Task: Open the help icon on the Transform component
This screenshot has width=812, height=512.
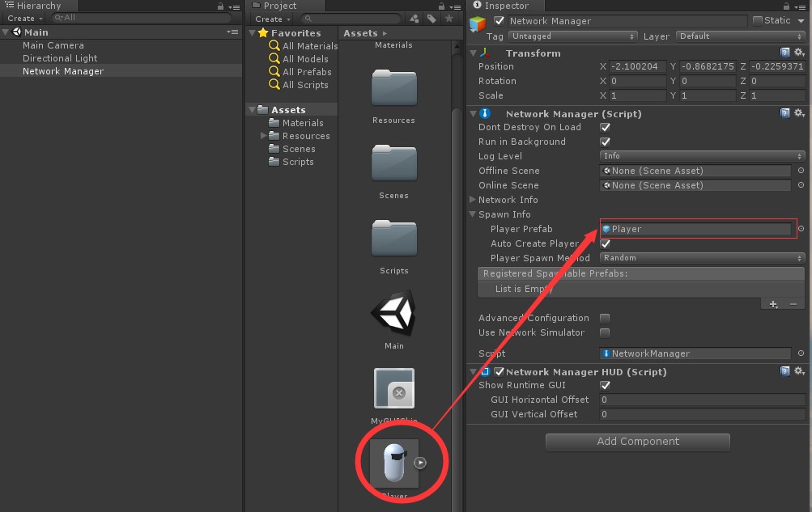Action: [784, 52]
